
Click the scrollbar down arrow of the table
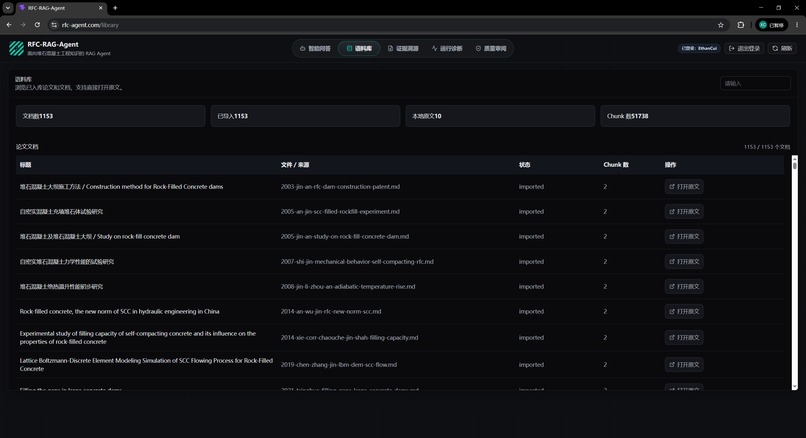(x=794, y=387)
